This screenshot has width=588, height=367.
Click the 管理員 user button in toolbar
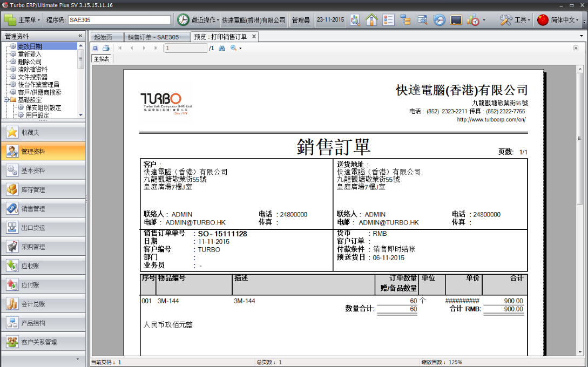301,21
